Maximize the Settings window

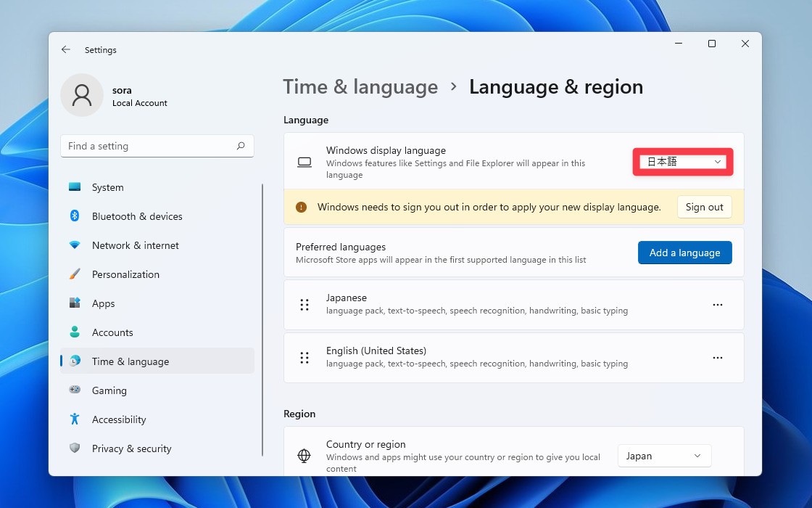712,44
